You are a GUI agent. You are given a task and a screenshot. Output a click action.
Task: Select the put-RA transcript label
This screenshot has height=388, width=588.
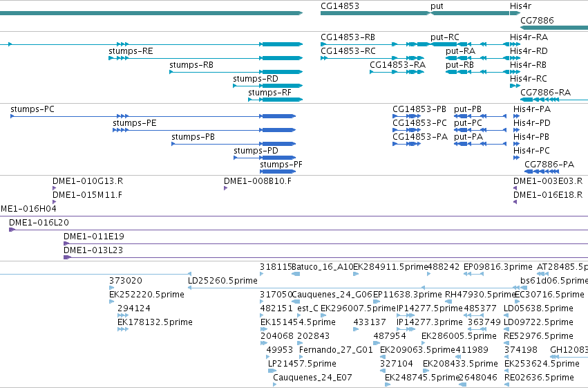coord(460,51)
